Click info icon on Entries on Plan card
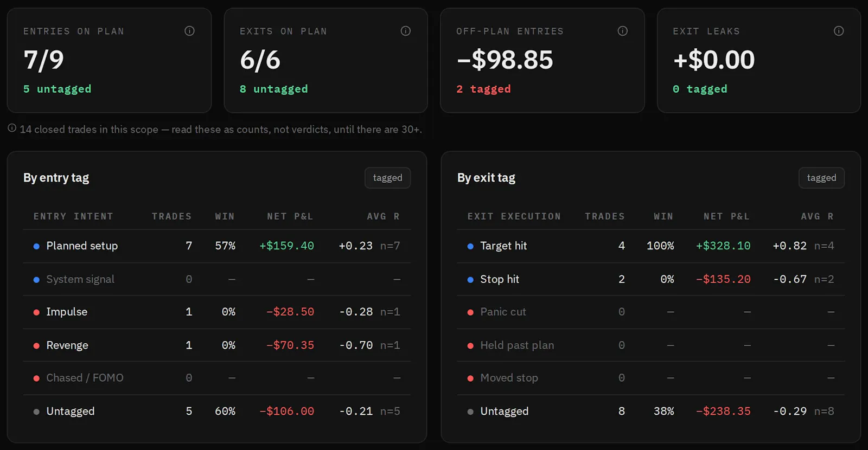Screen dimensions: 868x450 click(x=189, y=31)
